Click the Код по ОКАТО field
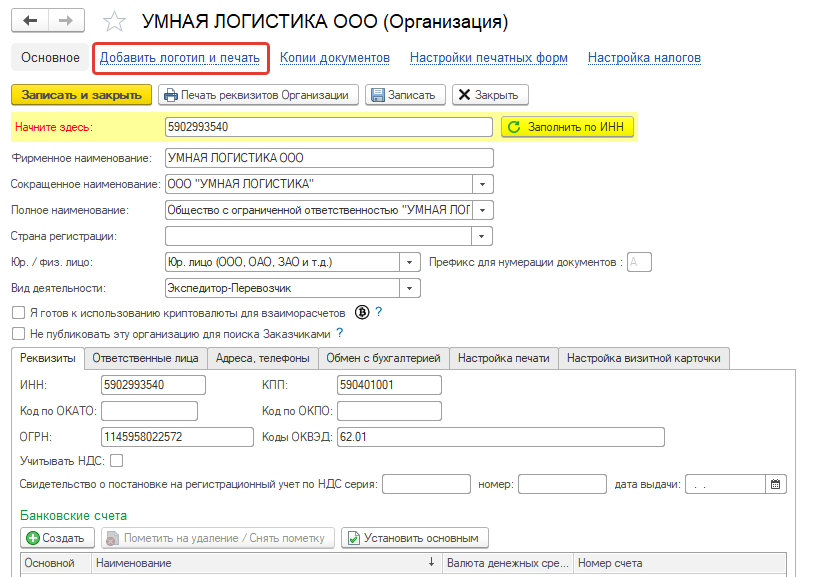 [149, 411]
